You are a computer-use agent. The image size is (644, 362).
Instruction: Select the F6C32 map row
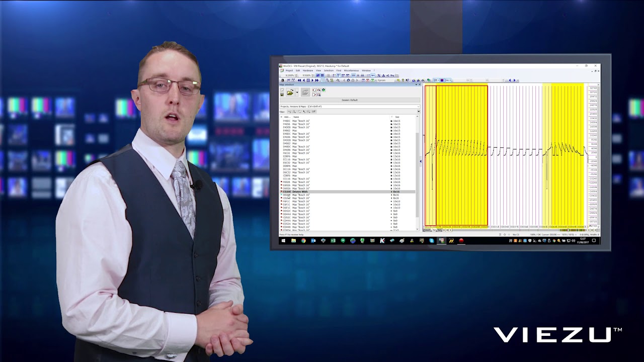tap(348, 153)
